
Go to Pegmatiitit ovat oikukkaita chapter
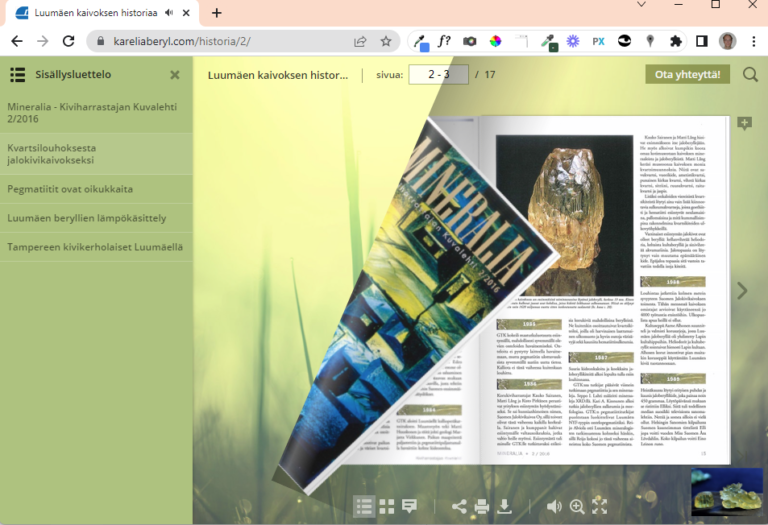click(96, 189)
